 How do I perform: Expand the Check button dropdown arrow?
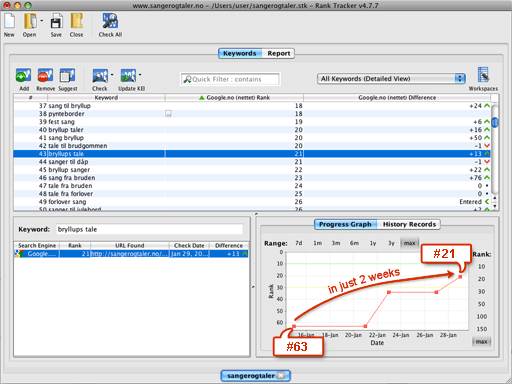pos(112,75)
